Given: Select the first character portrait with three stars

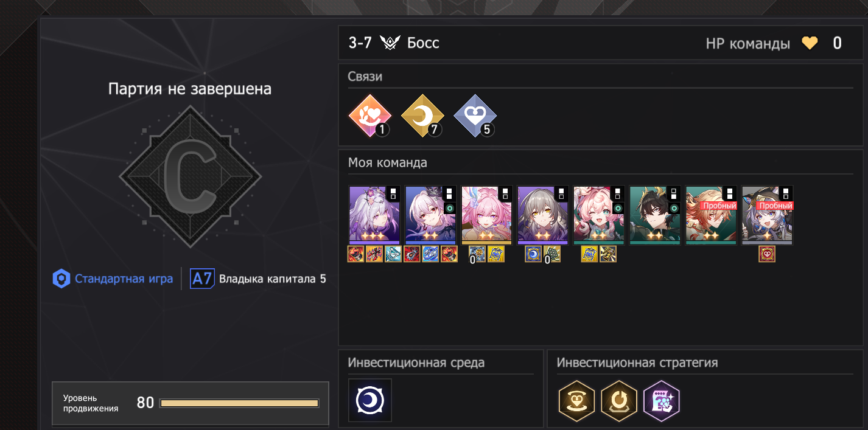Looking at the screenshot, I should coord(374,215).
